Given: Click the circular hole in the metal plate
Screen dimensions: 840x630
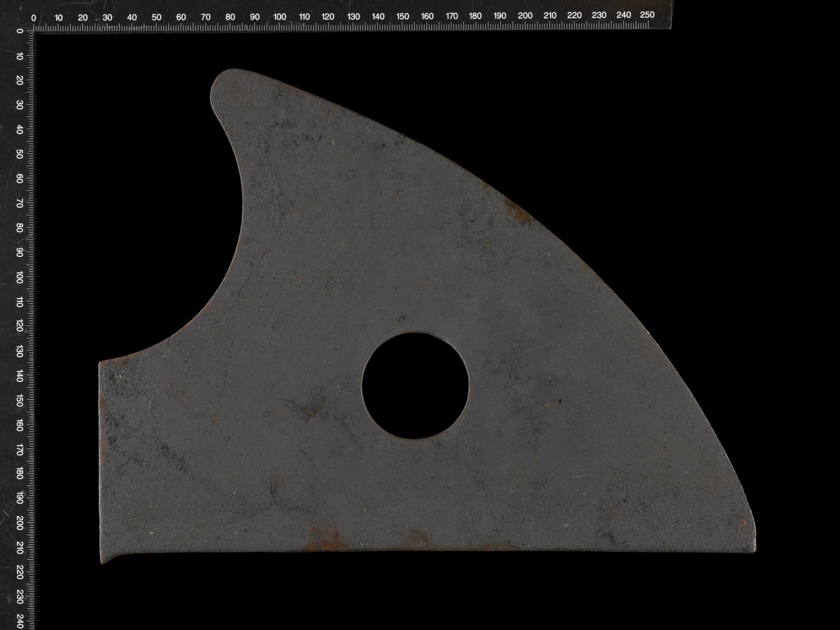Looking at the screenshot, I should point(415,386).
